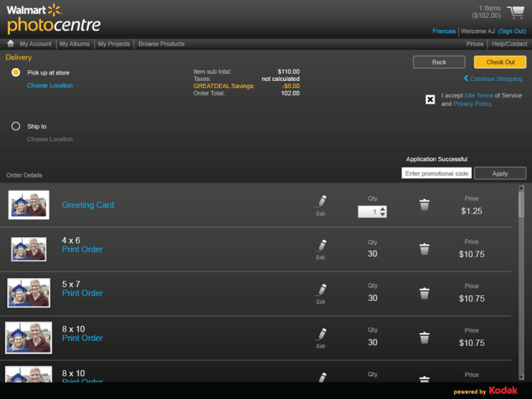Select Pick up at store option
This screenshot has height=399, width=532.
point(16,72)
